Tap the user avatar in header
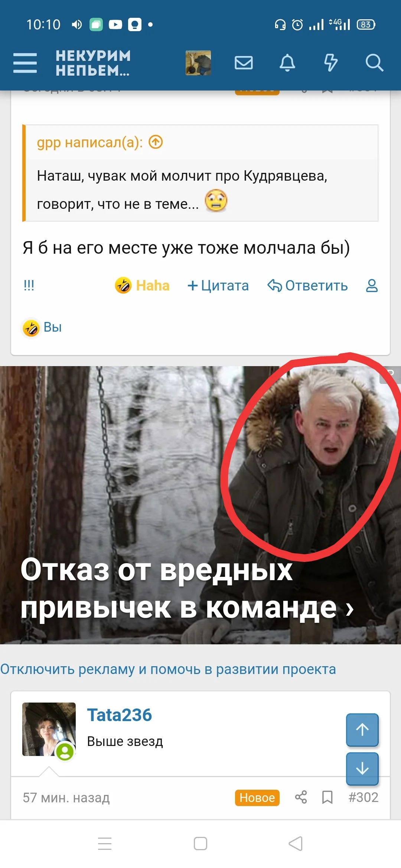Screen dimensions: 401x868 pyautogui.click(x=198, y=63)
